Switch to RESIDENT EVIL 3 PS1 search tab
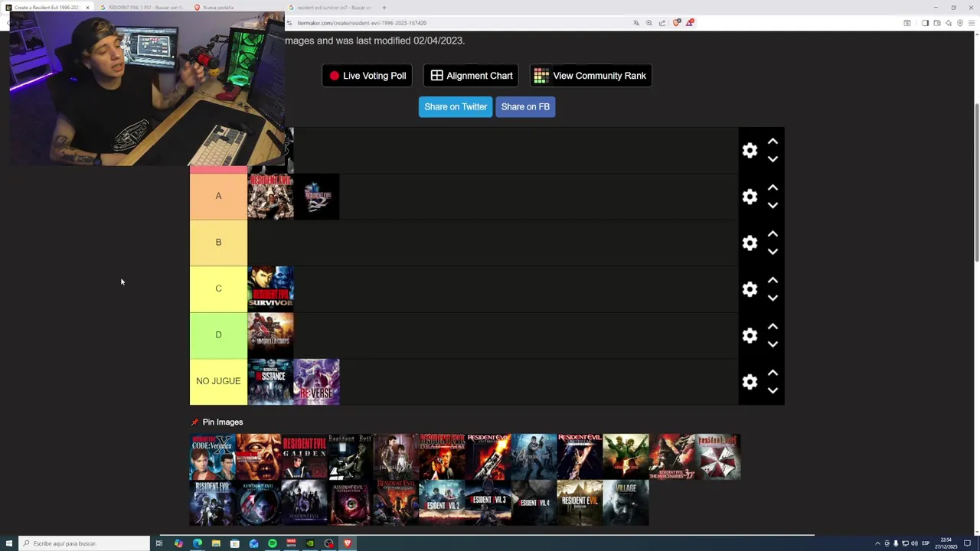 coord(142,7)
